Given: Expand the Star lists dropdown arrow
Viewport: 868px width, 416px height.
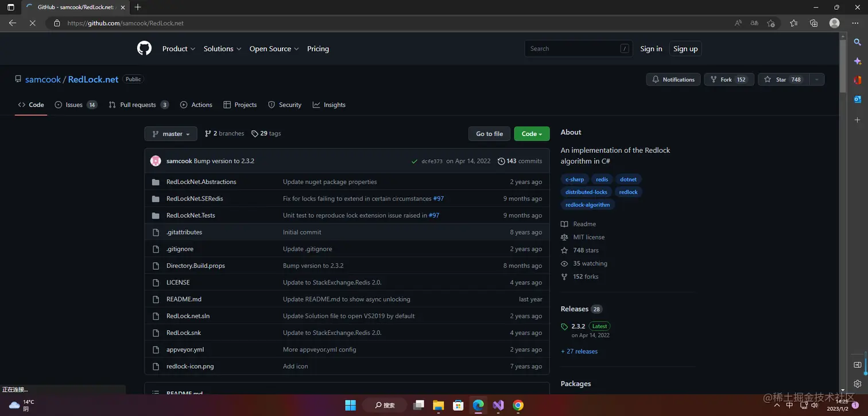Looking at the screenshot, I should (x=816, y=79).
